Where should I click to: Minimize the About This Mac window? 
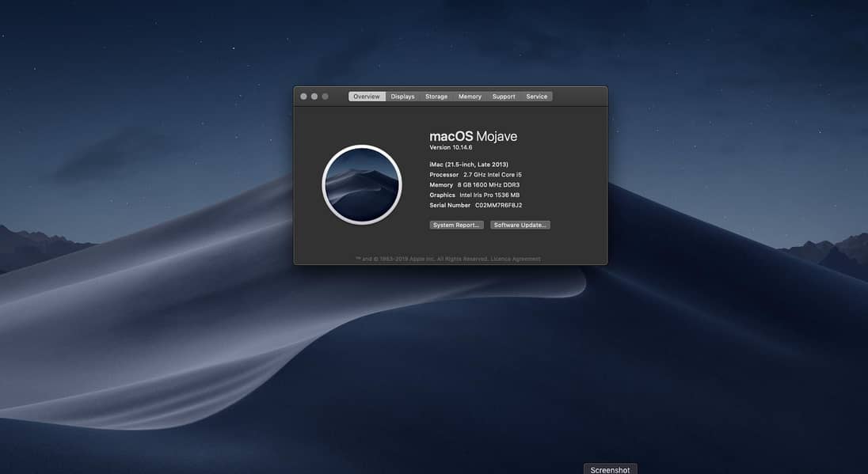click(314, 97)
